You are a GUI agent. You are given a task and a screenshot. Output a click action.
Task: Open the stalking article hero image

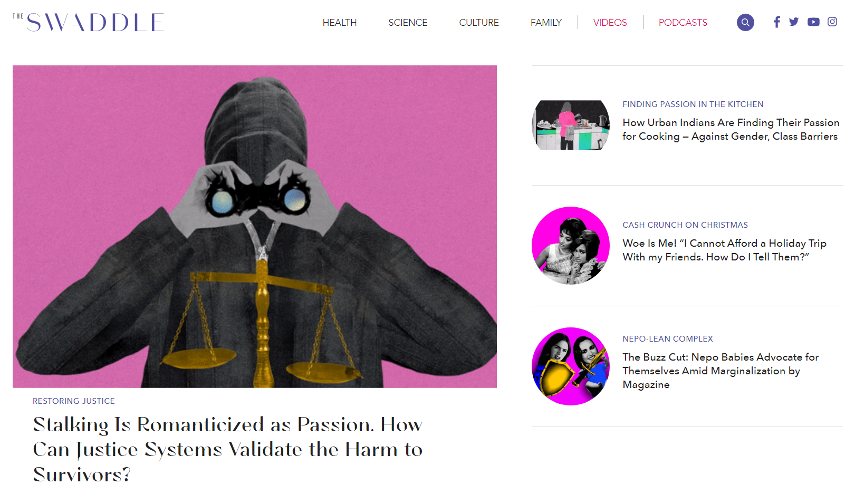pyautogui.click(x=255, y=227)
